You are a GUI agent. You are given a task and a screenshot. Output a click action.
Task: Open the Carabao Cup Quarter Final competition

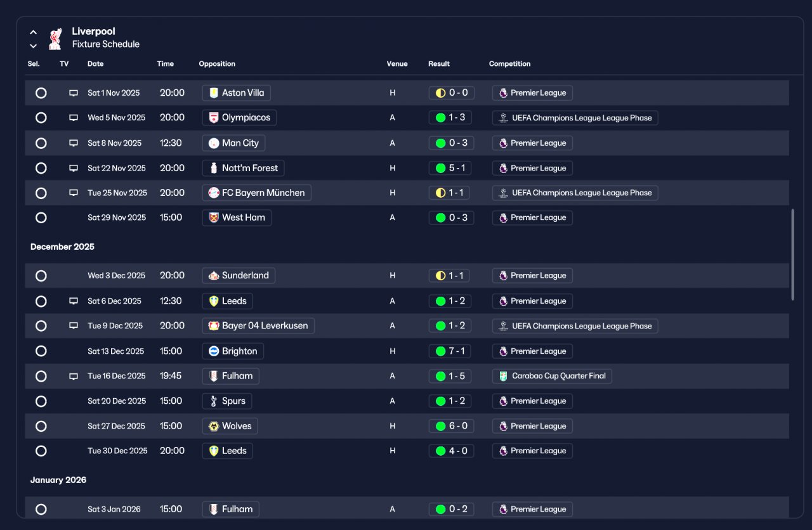pyautogui.click(x=552, y=376)
